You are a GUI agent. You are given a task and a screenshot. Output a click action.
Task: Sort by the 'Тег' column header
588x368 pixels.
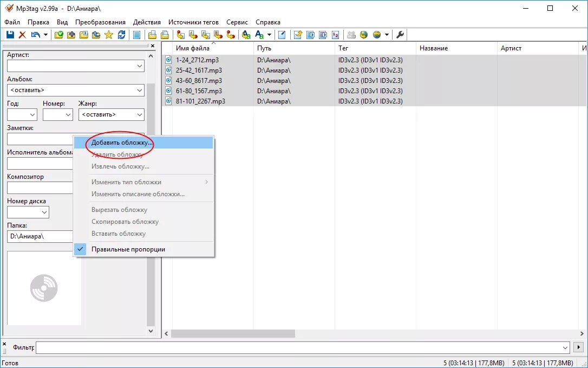coord(375,48)
